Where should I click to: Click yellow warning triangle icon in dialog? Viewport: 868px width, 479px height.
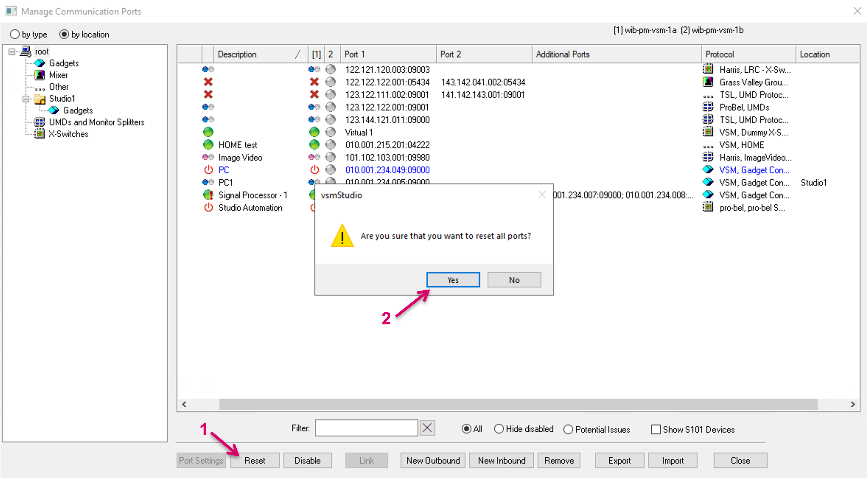[x=342, y=236]
